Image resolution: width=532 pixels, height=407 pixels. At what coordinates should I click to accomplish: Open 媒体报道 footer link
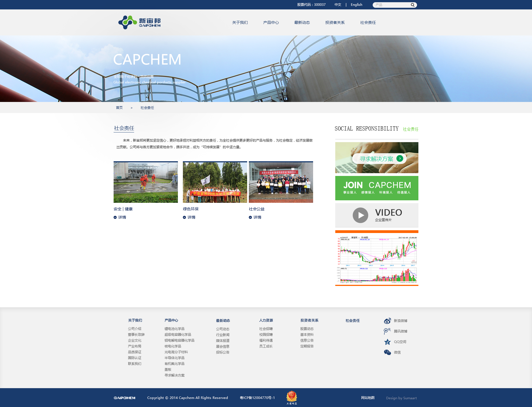tap(223, 341)
